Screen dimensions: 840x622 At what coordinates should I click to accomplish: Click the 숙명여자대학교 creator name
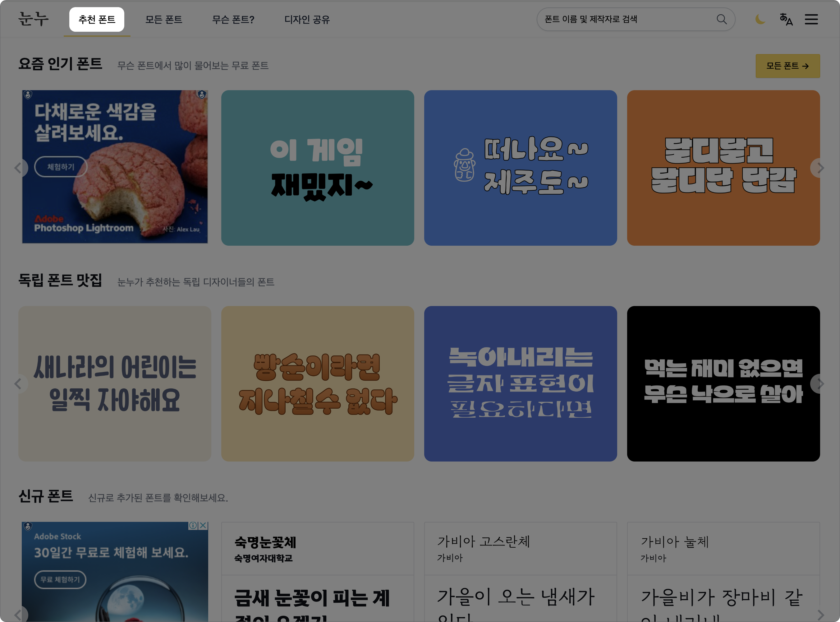263,558
